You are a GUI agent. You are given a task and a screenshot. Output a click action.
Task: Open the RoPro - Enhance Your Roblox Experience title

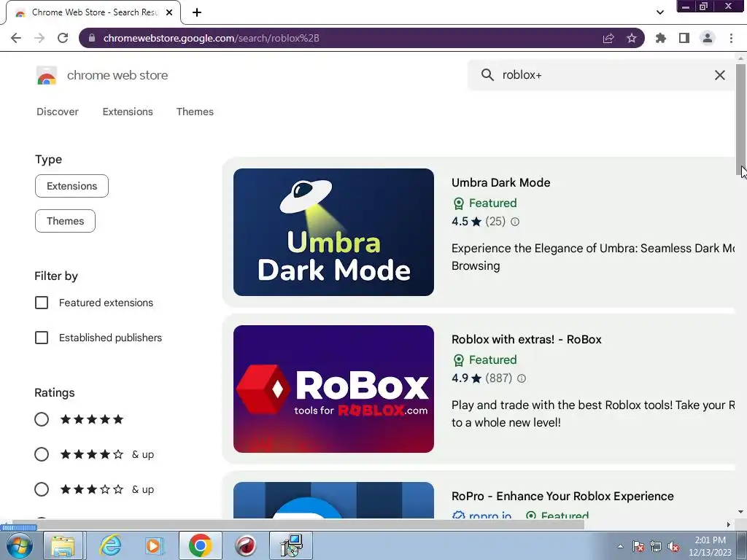coord(562,496)
